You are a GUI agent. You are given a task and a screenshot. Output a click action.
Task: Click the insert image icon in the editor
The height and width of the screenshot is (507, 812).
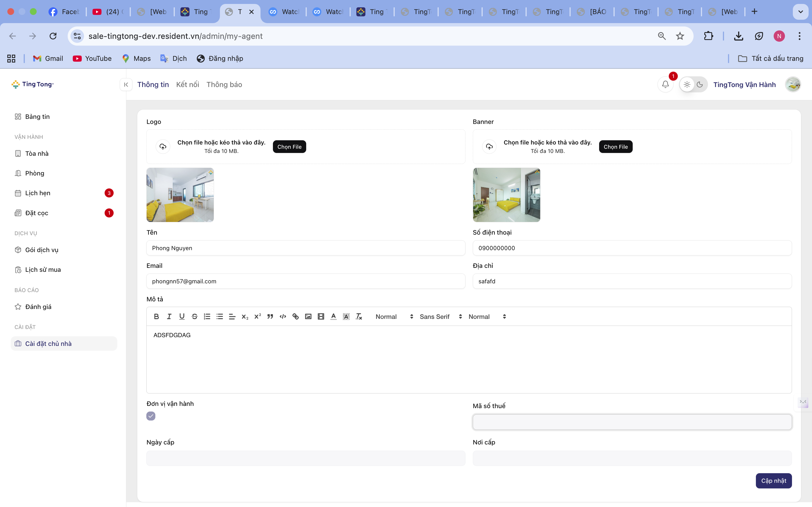coord(308,317)
